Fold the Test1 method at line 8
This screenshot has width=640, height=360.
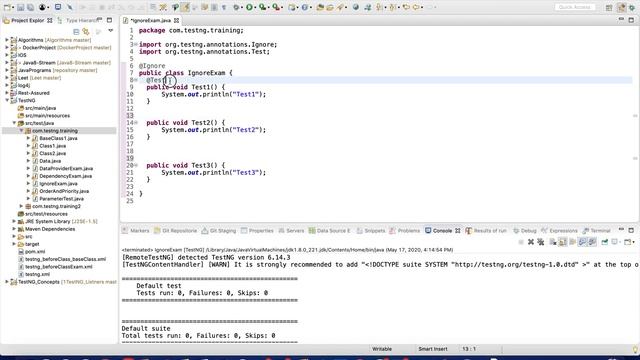click(136, 80)
